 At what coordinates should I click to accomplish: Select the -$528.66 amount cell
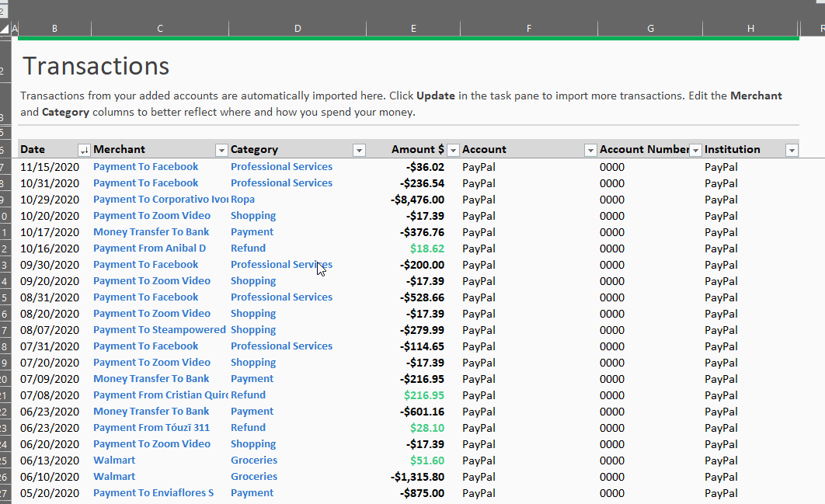tap(422, 297)
